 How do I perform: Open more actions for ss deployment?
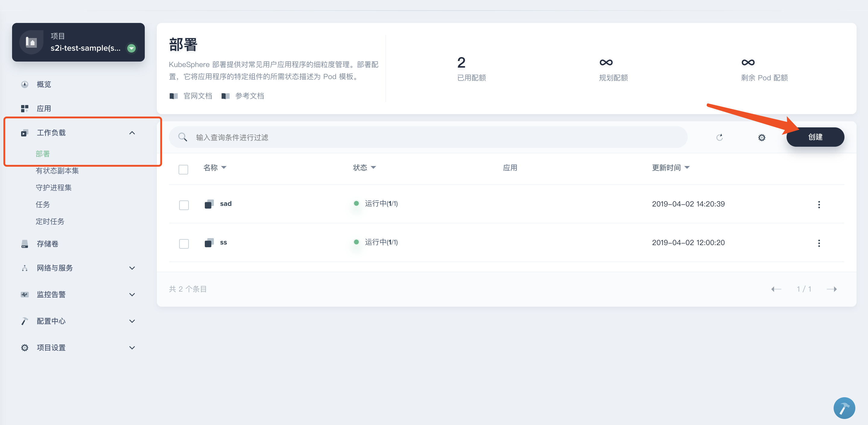pyautogui.click(x=819, y=243)
